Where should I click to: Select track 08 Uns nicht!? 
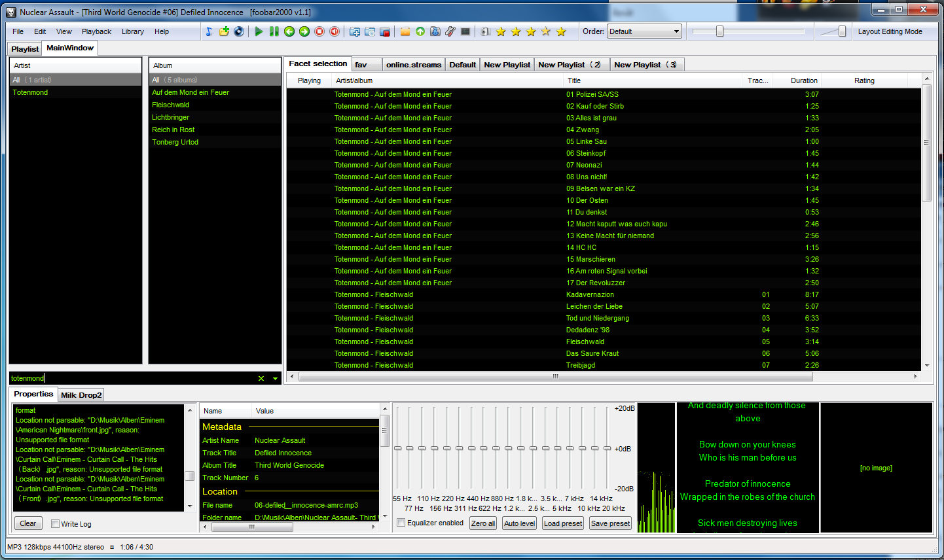(x=604, y=177)
